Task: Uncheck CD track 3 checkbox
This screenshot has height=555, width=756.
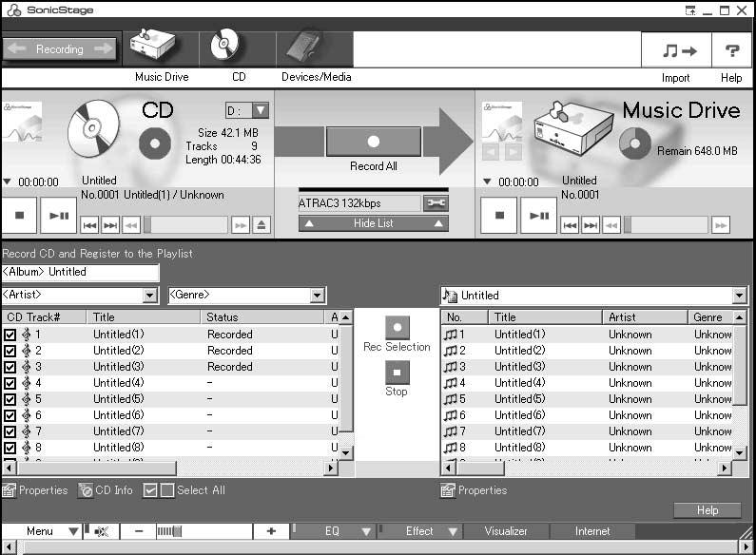Action: pyautogui.click(x=10, y=367)
